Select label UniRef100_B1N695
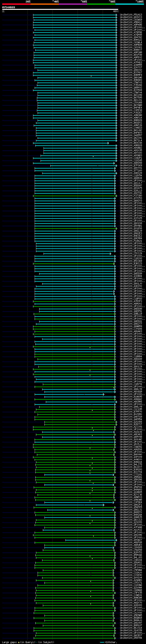 [x=131, y=397]
